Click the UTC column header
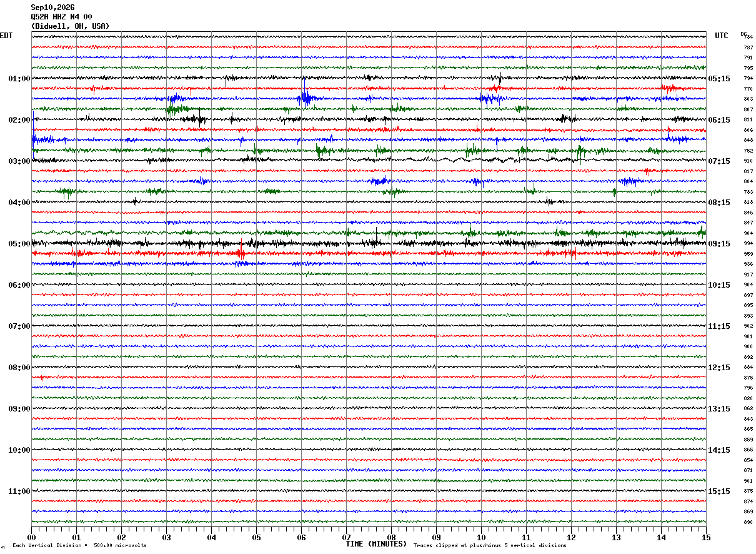 coord(722,36)
